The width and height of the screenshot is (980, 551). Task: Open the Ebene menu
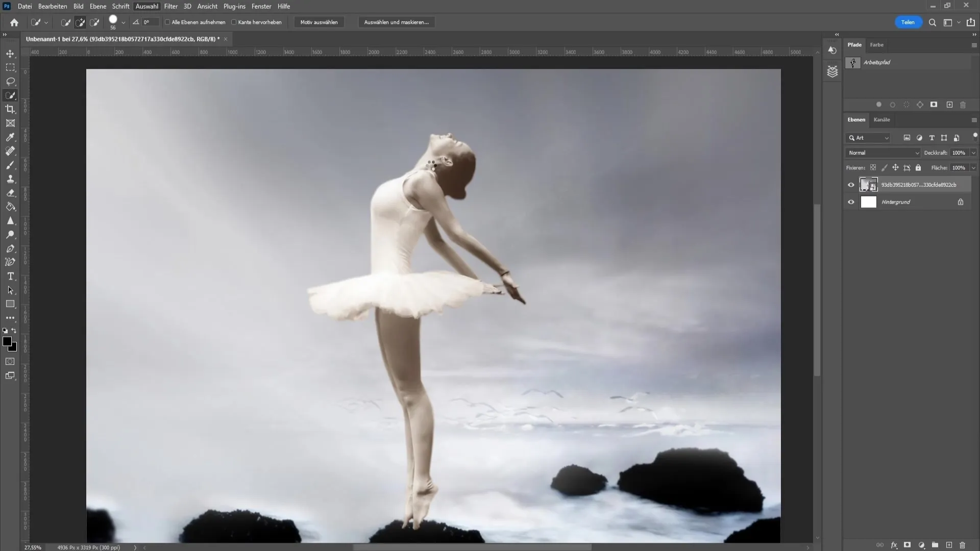tap(96, 6)
